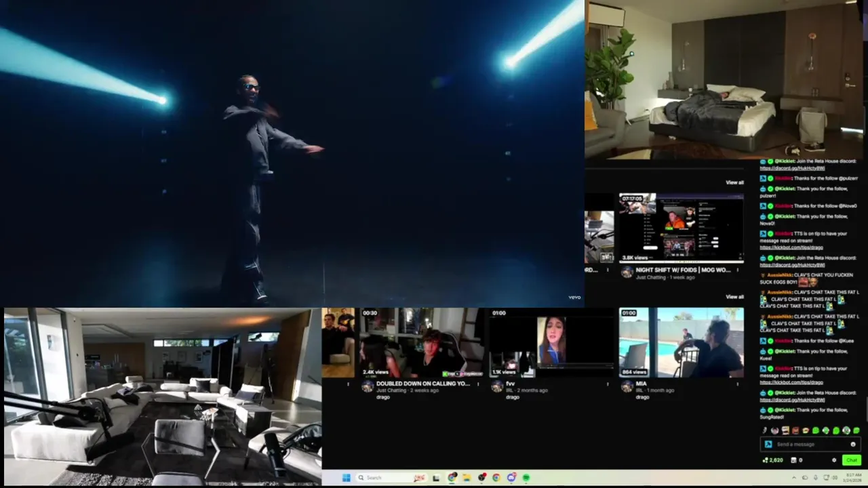Open options menu for fvv clip
Viewport: 868px width, 488px height.
coord(608,384)
